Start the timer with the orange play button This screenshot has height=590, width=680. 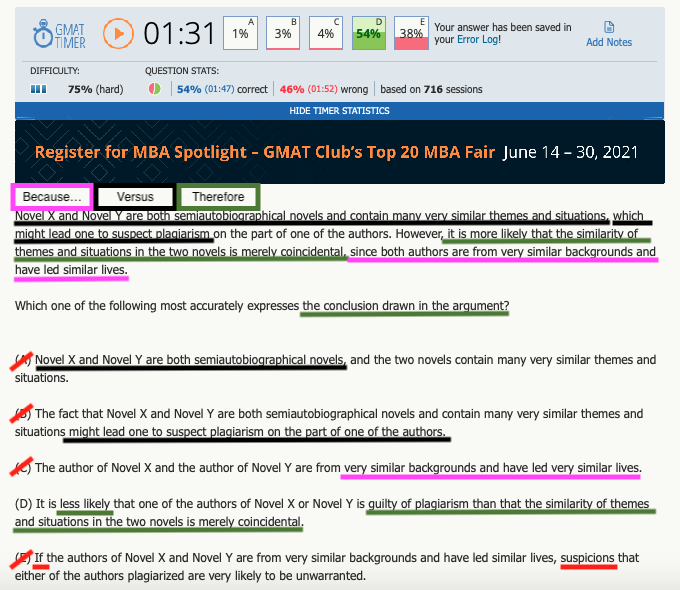coord(118,33)
